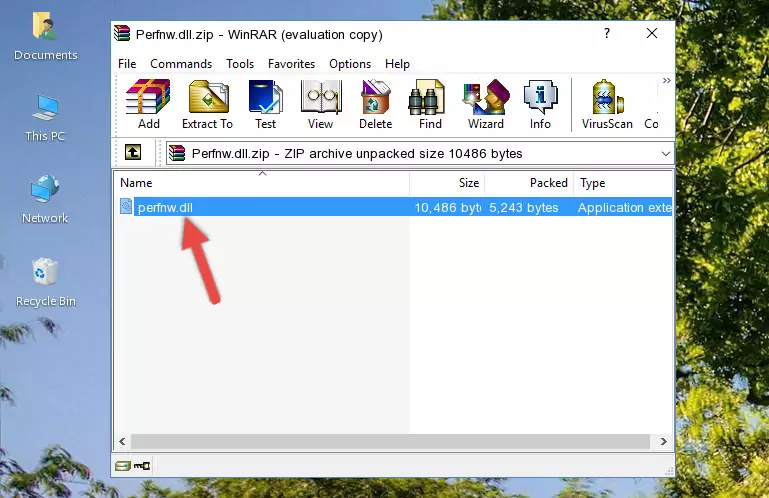Screen dimensions: 769x498
Task: Run Test on the archive
Action: [x=265, y=105]
